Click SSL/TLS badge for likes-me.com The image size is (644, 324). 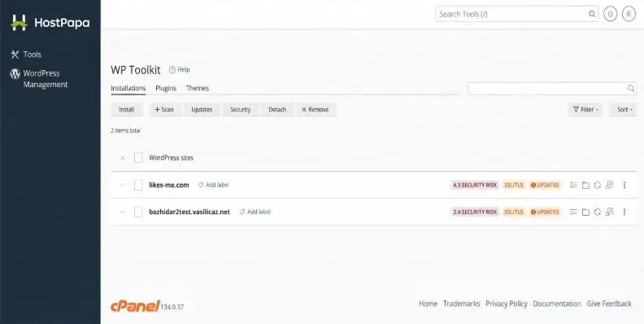[x=514, y=186]
